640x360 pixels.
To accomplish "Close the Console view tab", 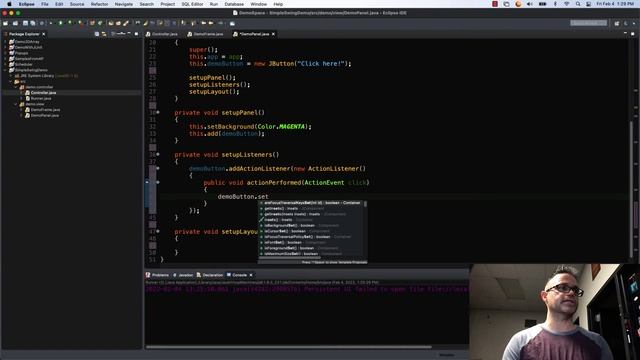I will [251, 275].
